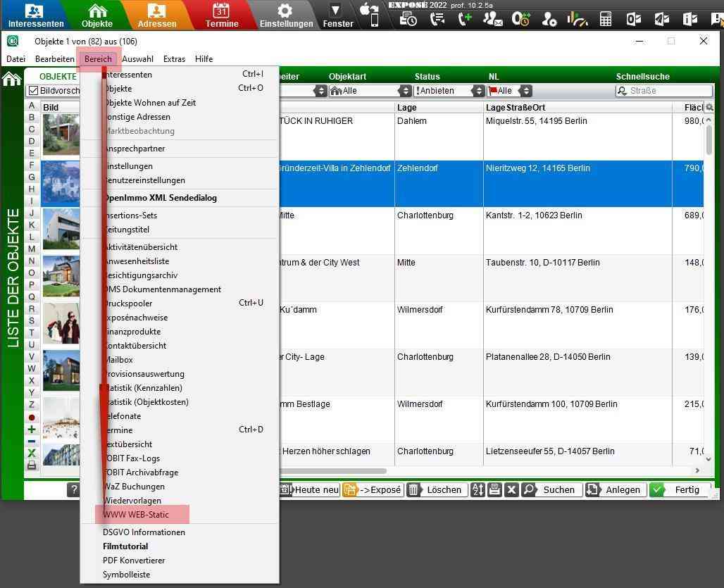Click the sort A-Z icon in bottom bar
Viewport: 724px width, 588px height.
coord(478,490)
